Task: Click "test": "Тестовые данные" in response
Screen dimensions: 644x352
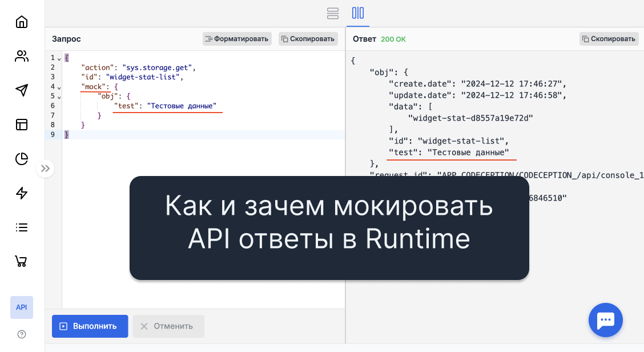Action: (x=449, y=153)
